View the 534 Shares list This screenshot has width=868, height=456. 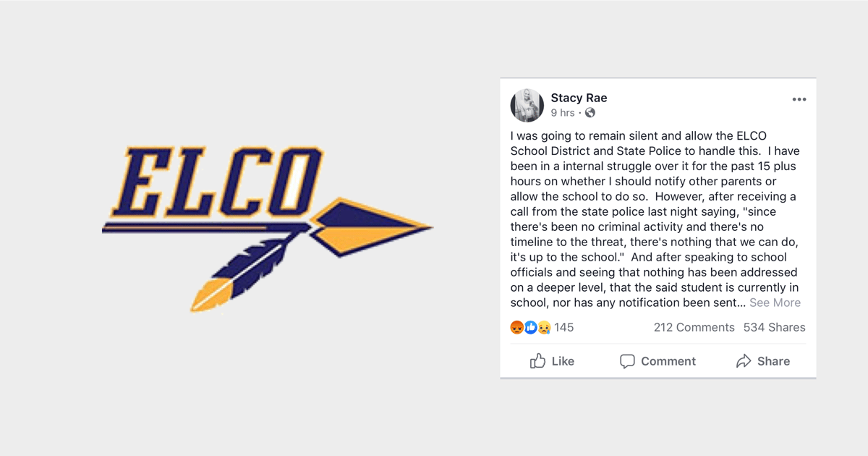774,327
